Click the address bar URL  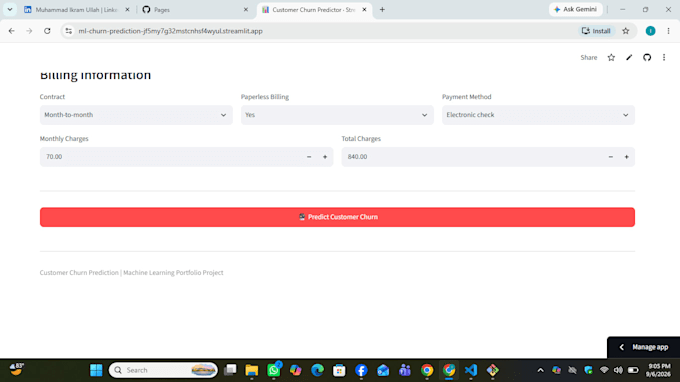click(x=170, y=31)
